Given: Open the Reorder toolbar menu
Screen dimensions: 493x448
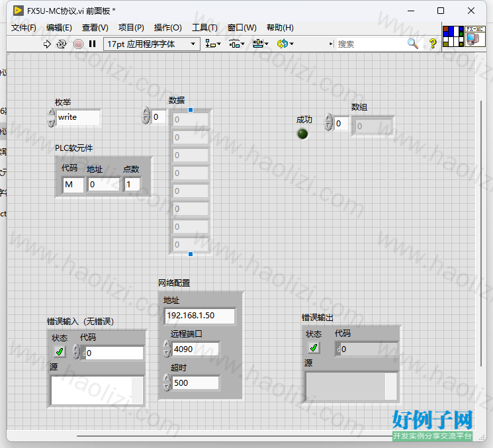Looking at the screenshot, I should pyautogui.click(x=285, y=44).
